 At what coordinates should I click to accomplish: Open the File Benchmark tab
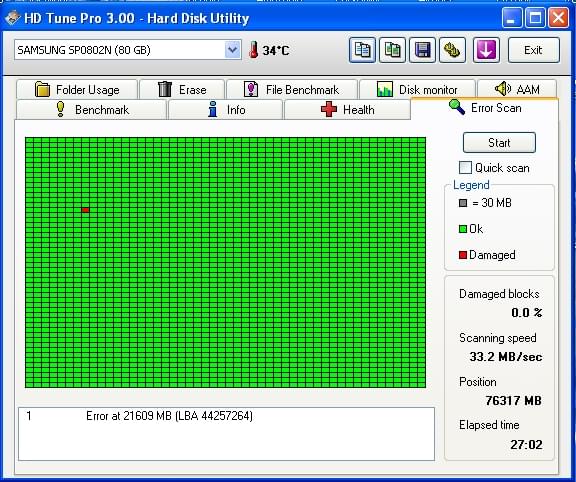[292, 89]
